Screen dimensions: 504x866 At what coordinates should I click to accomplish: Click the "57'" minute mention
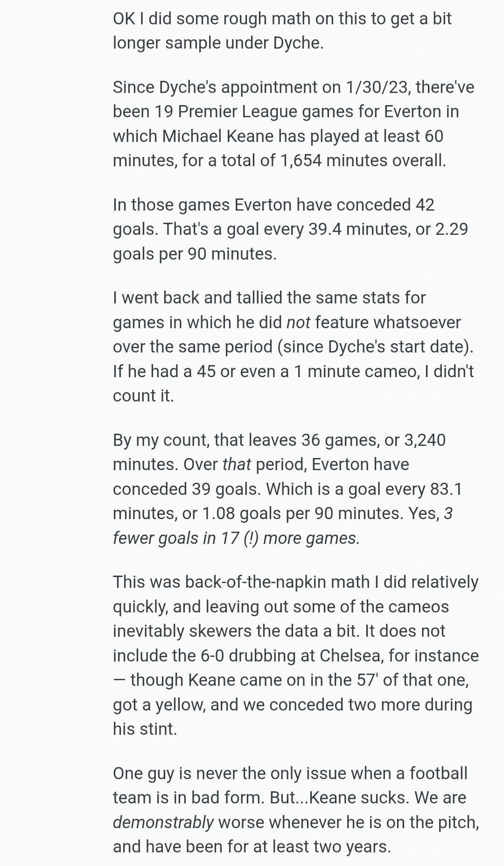pyautogui.click(x=367, y=680)
